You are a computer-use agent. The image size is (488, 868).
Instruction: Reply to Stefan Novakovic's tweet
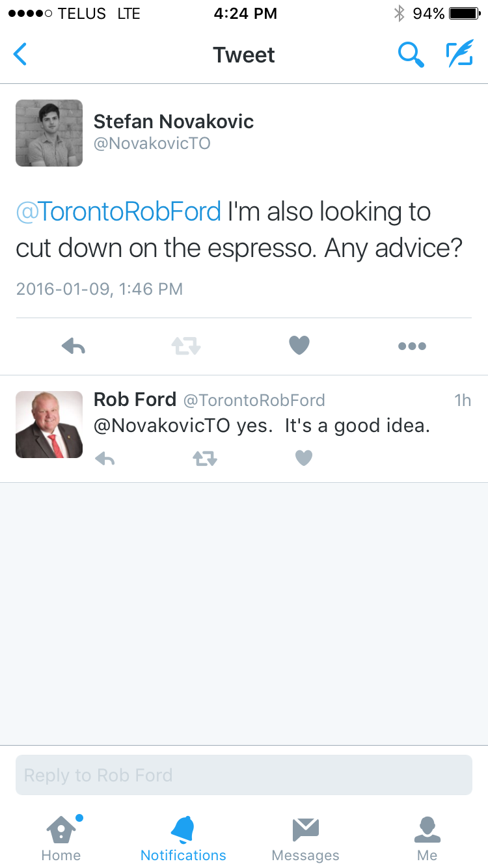tap(74, 346)
